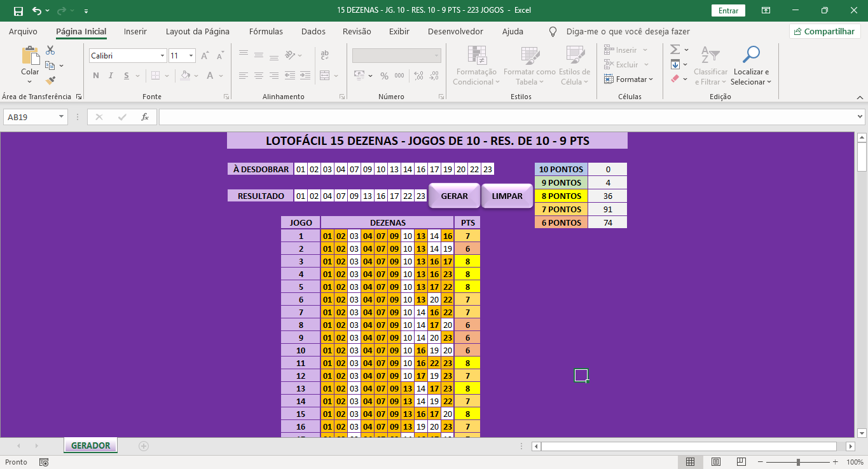
Task: Switch to Page Break Preview in status bar
Action: click(742, 462)
